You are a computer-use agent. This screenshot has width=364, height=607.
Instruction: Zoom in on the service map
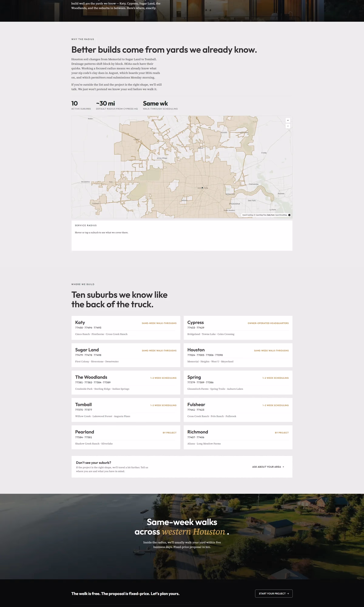(x=288, y=120)
